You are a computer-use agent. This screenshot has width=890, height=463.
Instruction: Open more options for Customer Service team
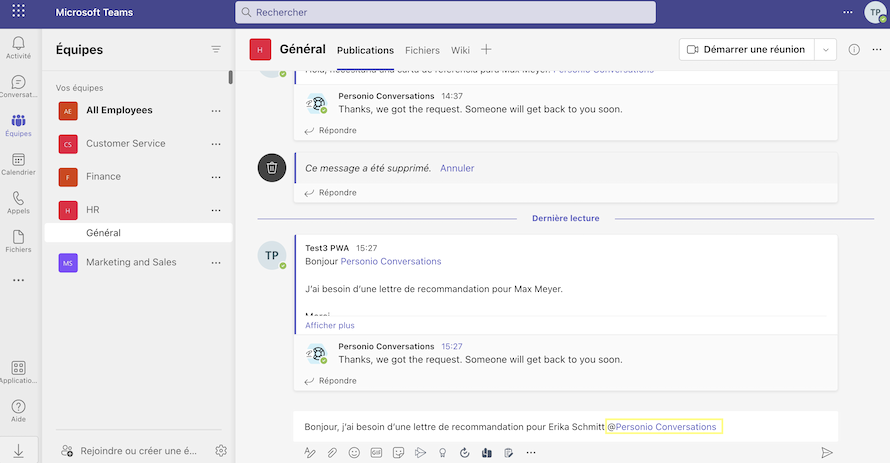[x=216, y=144]
